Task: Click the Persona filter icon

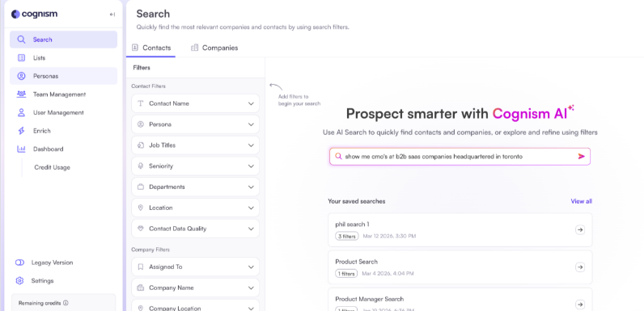Action: coord(141,124)
